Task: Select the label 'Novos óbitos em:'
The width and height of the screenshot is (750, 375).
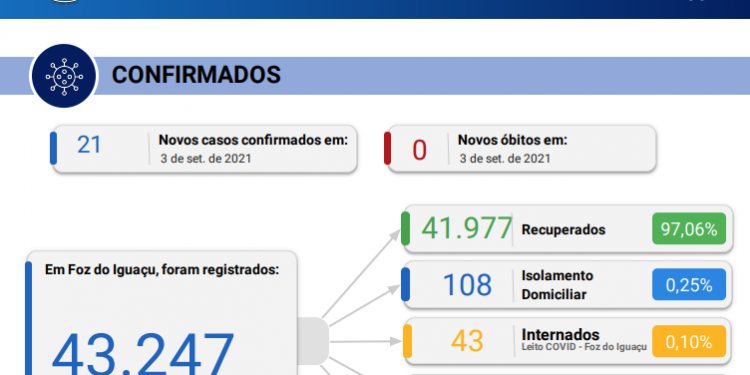Action: [512, 140]
